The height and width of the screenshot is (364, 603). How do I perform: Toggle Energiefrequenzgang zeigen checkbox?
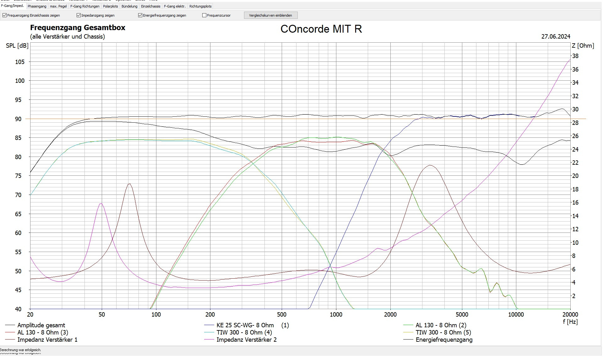coord(140,15)
